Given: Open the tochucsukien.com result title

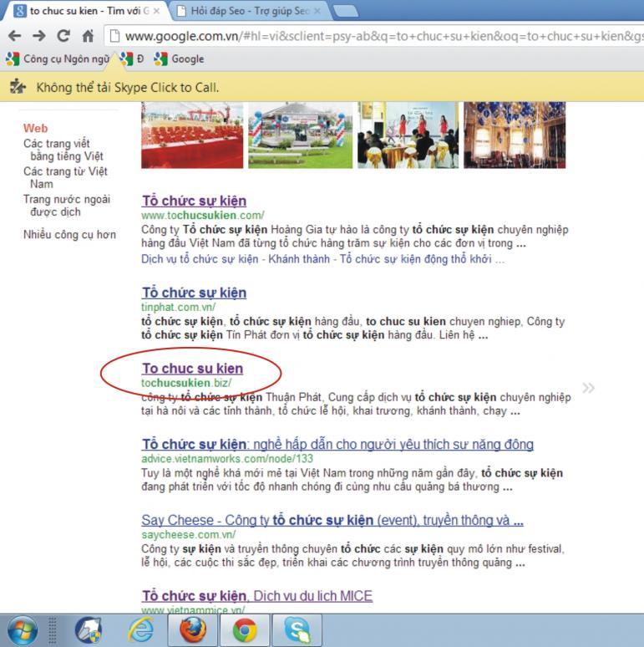Looking at the screenshot, I should coord(194,201).
